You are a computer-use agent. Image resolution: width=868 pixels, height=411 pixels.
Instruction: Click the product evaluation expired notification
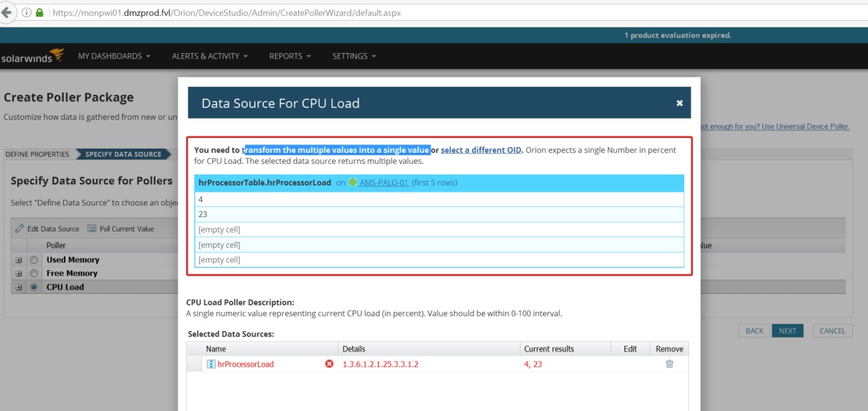click(678, 35)
